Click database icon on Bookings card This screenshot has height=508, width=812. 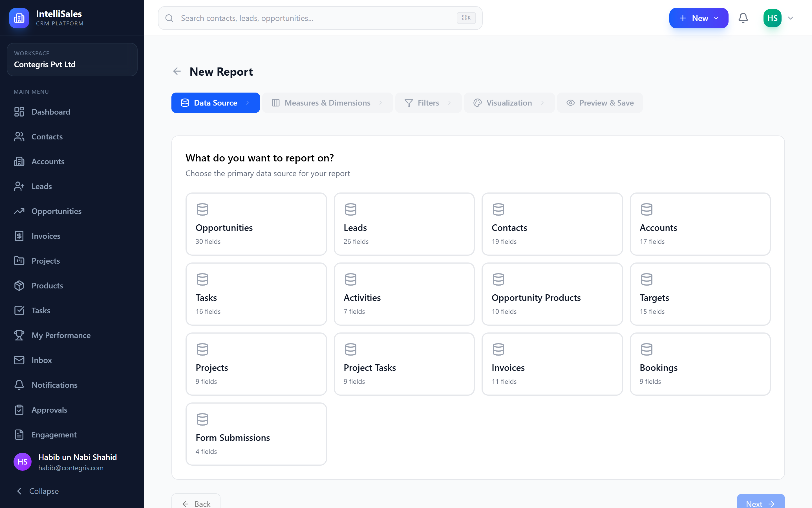pyautogui.click(x=646, y=349)
